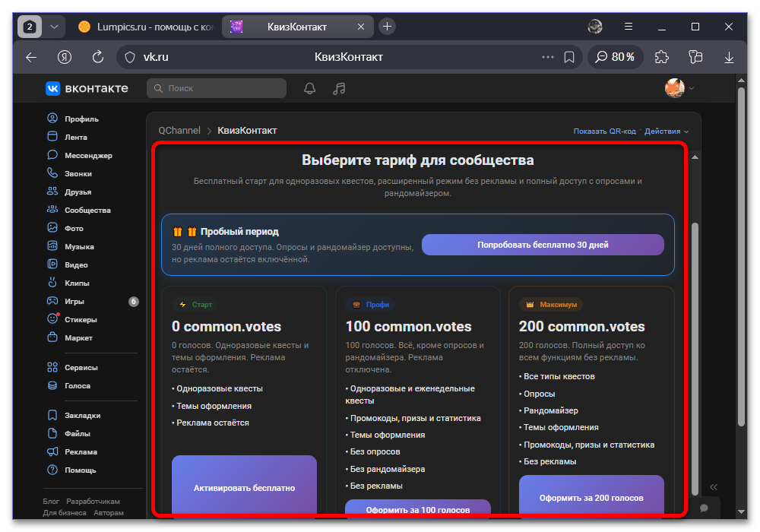Viewport: 760px width, 532px height.
Task: Click the Реклама megaphone icon
Action: pos(52,451)
